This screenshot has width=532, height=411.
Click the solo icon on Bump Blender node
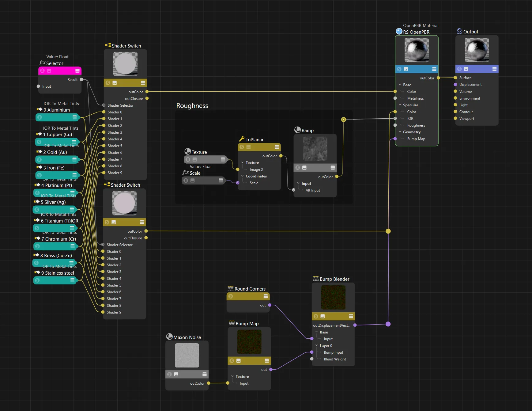click(x=316, y=316)
